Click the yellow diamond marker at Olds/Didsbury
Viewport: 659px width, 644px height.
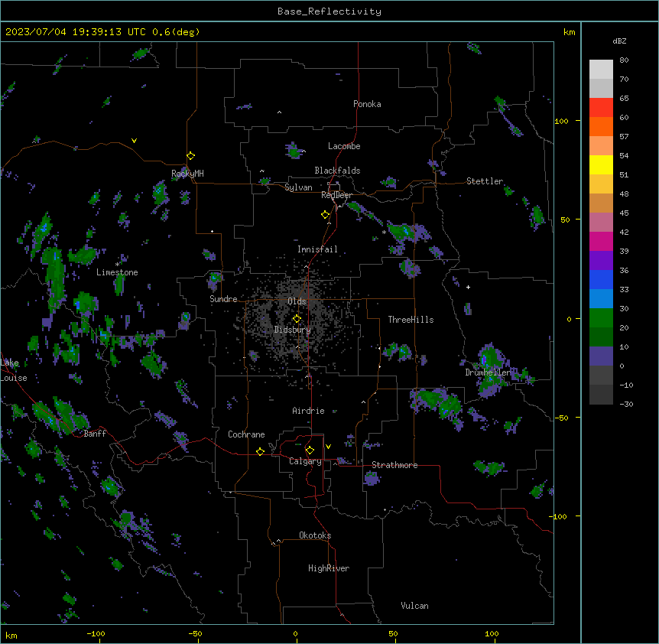pos(297,319)
